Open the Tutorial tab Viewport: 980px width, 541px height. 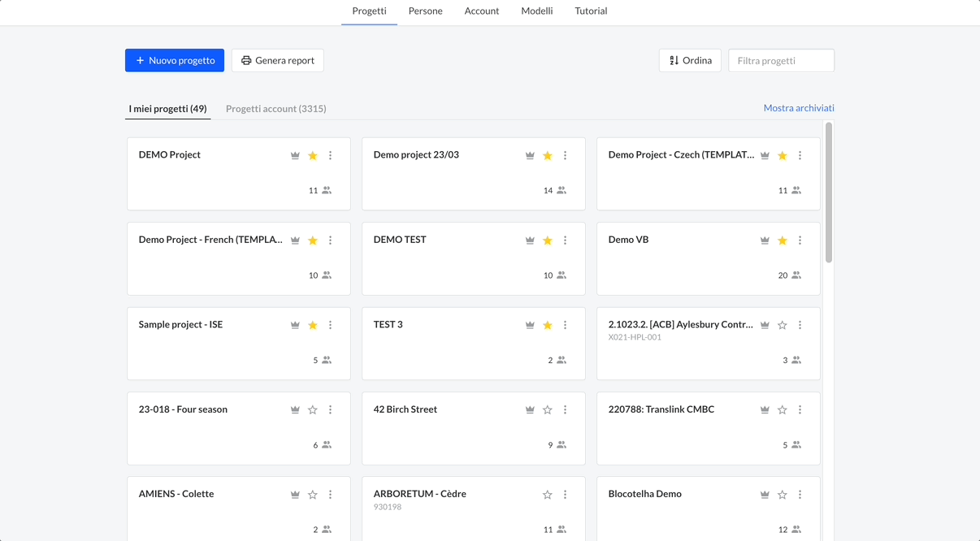pos(591,11)
